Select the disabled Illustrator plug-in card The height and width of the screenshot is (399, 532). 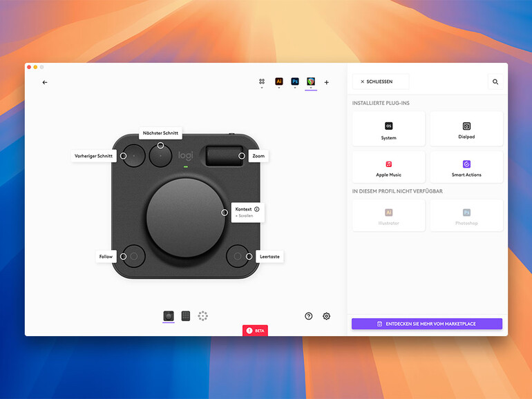click(388, 215)
